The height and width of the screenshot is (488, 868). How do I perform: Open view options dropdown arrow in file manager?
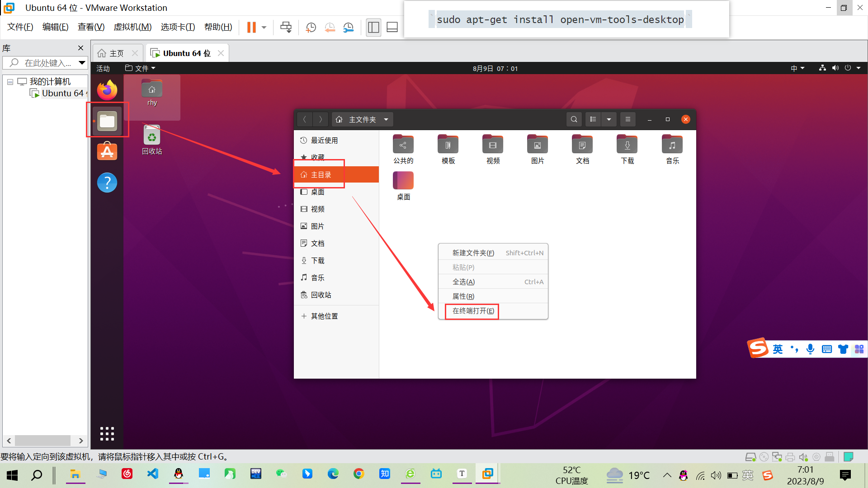pyautogui.click(x=609, y=119)
